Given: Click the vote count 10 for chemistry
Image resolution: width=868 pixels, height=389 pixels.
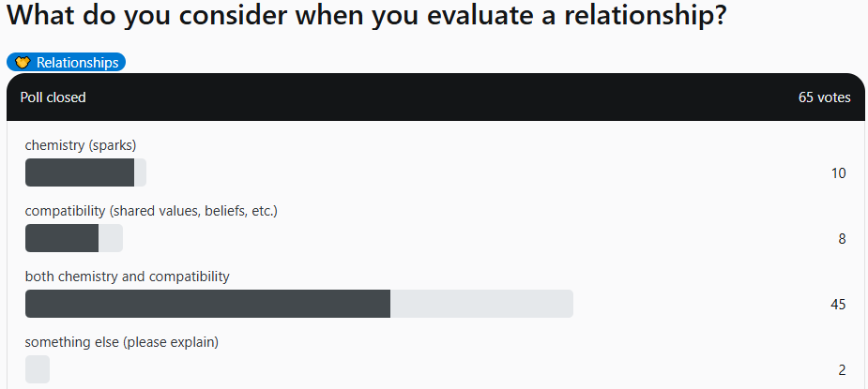Looking at the screenshot, I should coord(838,173).
